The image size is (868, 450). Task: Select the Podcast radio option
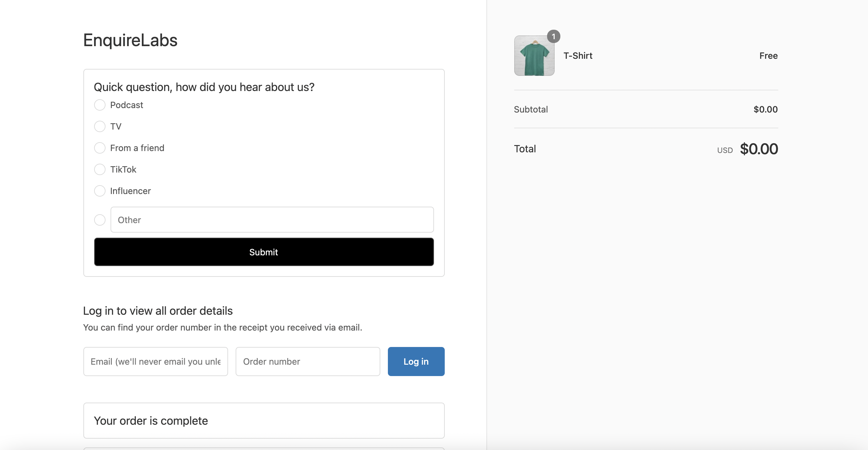100,105
